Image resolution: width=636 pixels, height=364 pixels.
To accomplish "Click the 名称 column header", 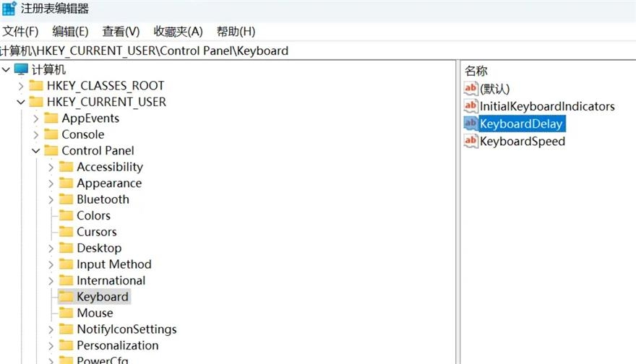I will (x=476, y=71).
